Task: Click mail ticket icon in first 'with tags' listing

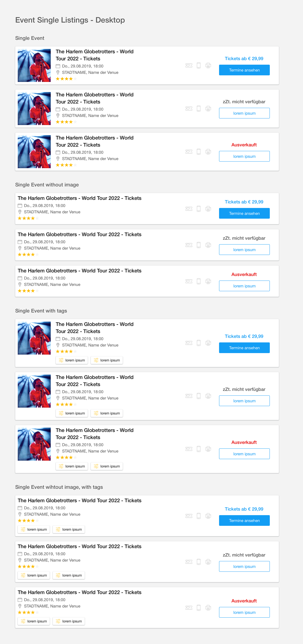Action: pyautogui.click(x=189, y=343)
